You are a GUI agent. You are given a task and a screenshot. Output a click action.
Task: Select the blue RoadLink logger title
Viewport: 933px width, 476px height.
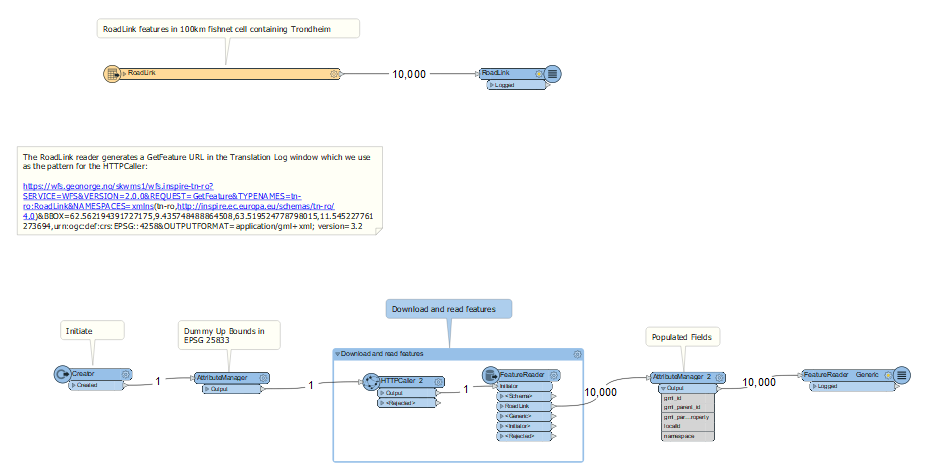496,73
